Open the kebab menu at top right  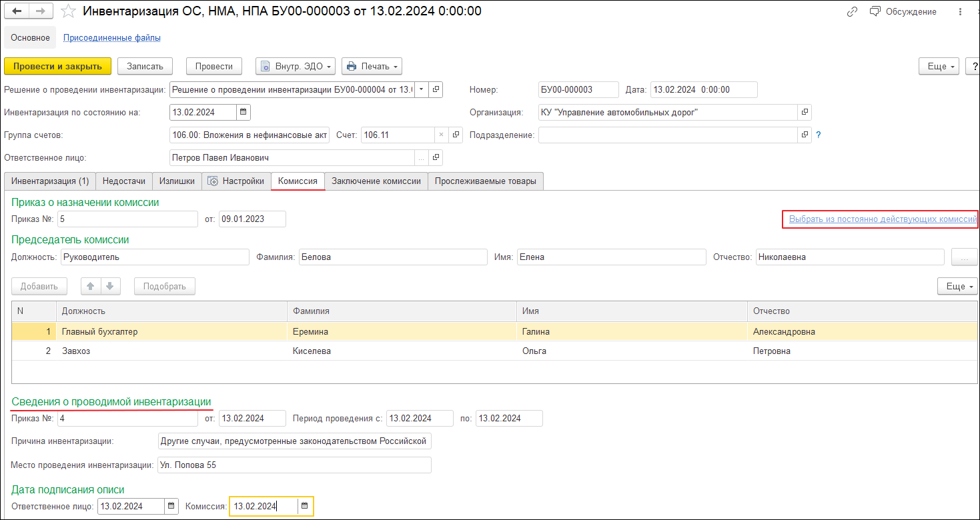959,11
